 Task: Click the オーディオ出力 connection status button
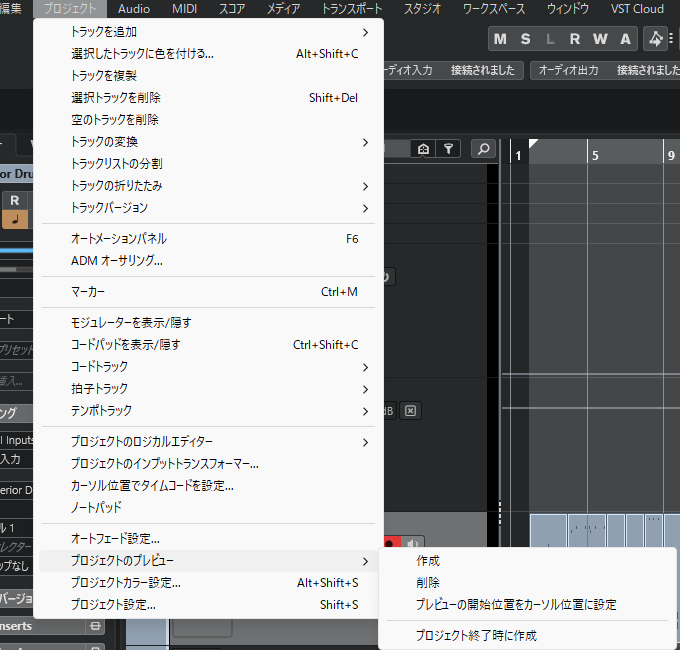tap(568, 70)
